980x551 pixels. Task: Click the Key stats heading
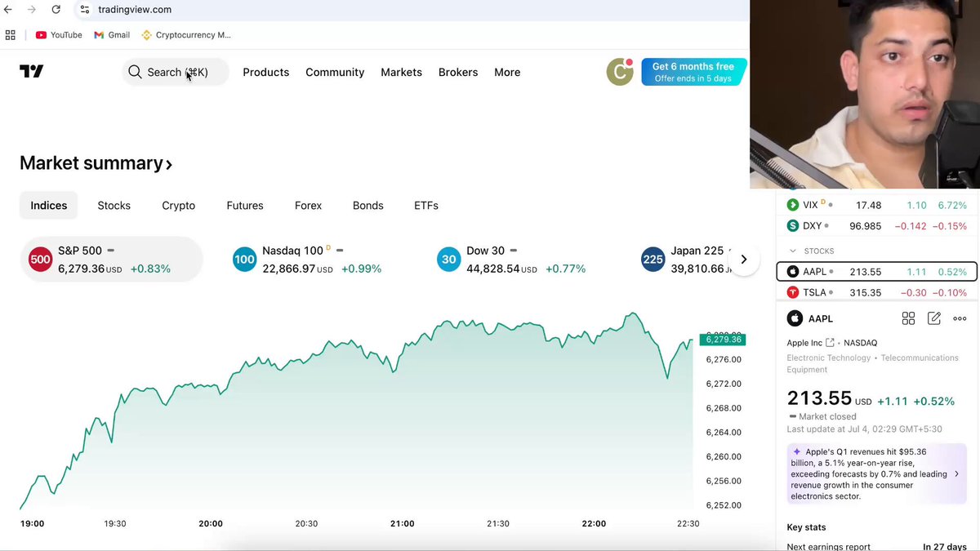pyautogui.click(x=807, y=527)
